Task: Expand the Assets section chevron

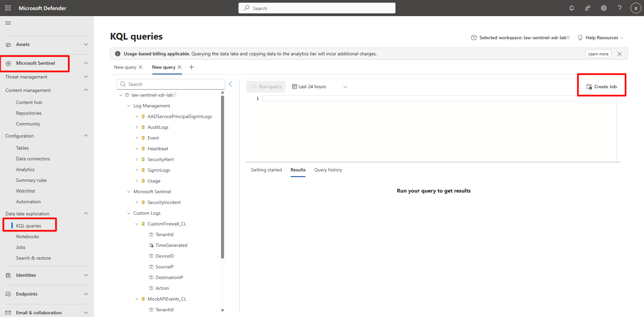Action: (86, 44)
